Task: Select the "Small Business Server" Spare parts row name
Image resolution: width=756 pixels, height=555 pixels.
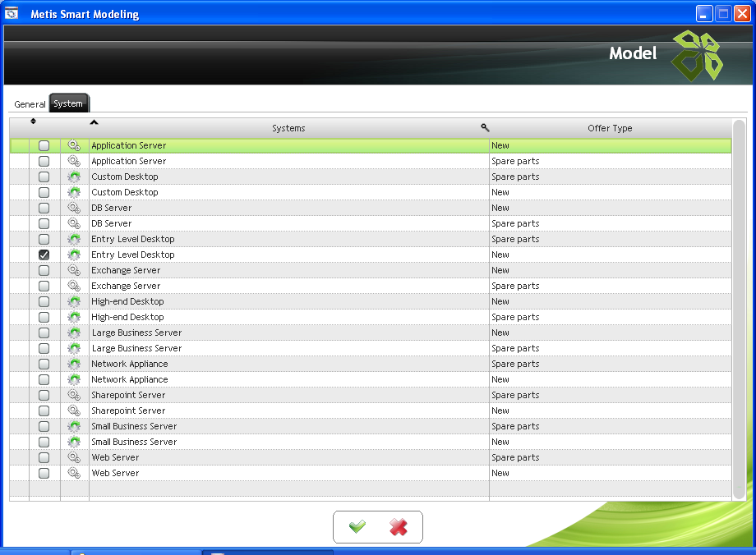Action: [134, 426]
